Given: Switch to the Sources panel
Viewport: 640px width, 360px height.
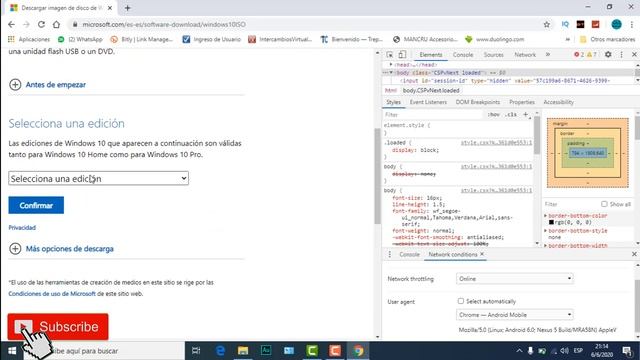Looking at the screenshot, I should [493, 55].
